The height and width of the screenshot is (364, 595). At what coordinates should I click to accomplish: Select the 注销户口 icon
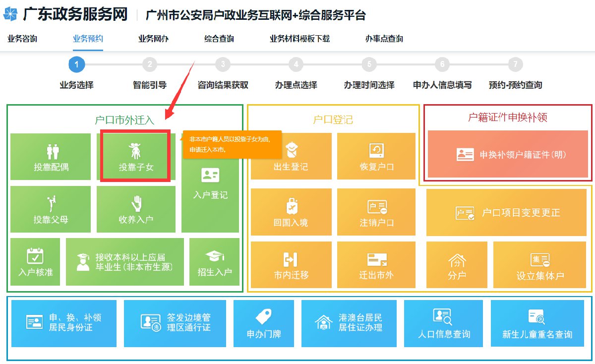click(376, 211)
